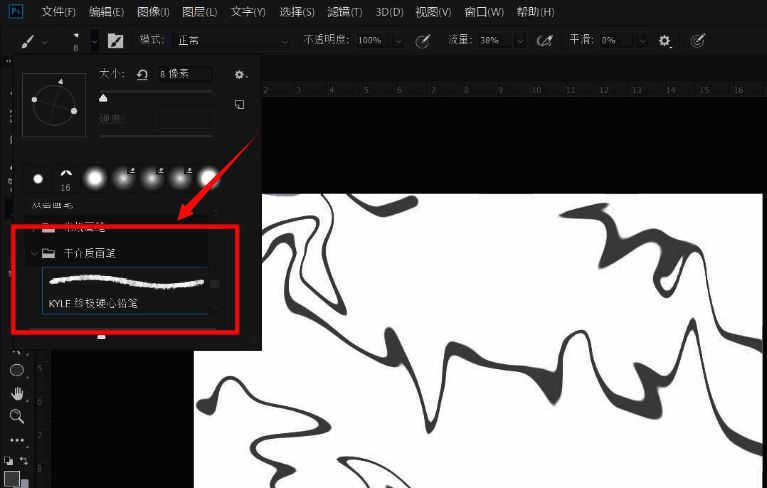Pick the third recent brush, large soft round
The width and height of the screenshot is (767, 488).
click(x=94, y=179)
